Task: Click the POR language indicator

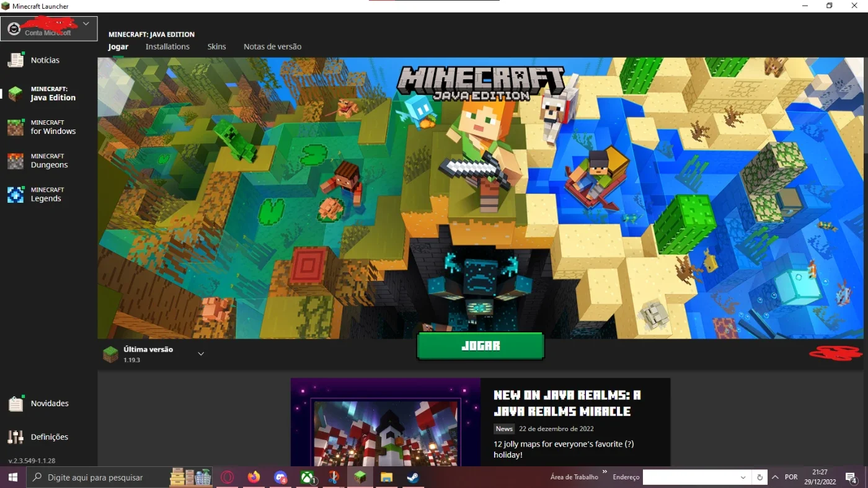Action: tap(791, 477)
